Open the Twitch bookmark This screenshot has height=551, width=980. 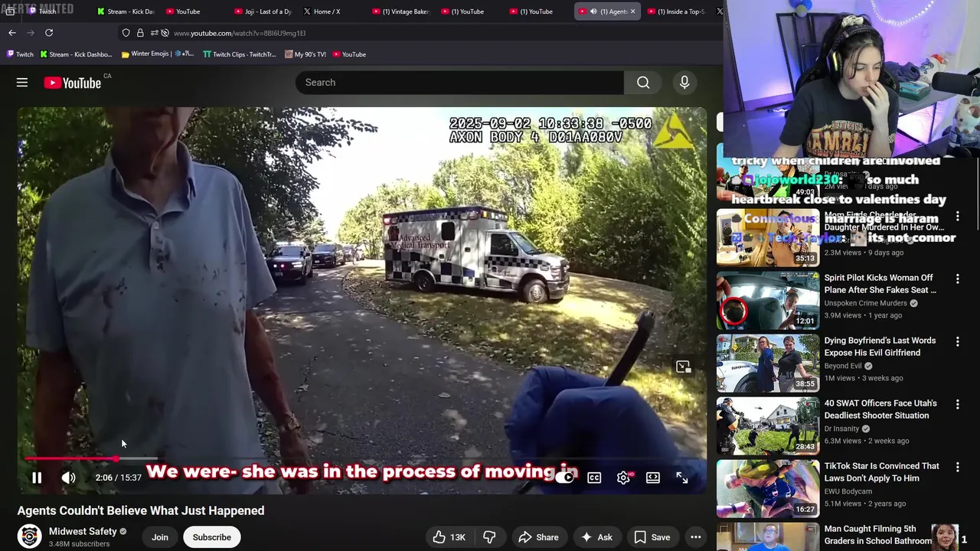20,54
